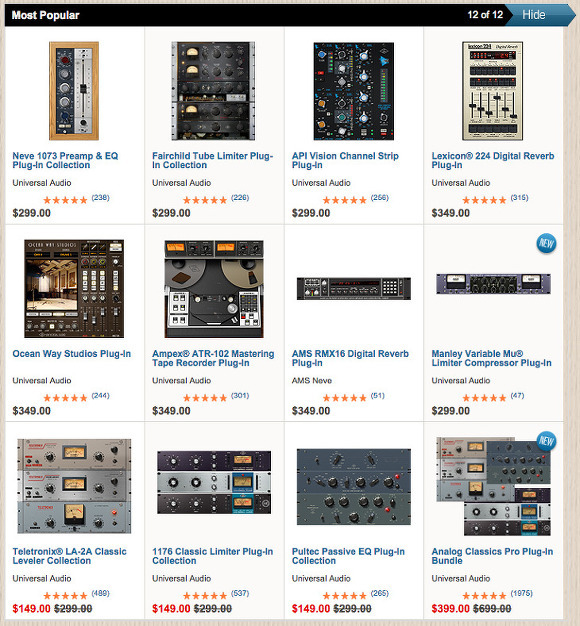Viewport: 580px width, 626px height.
Task: Click struck-through $699.00 original price
Action: coord(492,608)
